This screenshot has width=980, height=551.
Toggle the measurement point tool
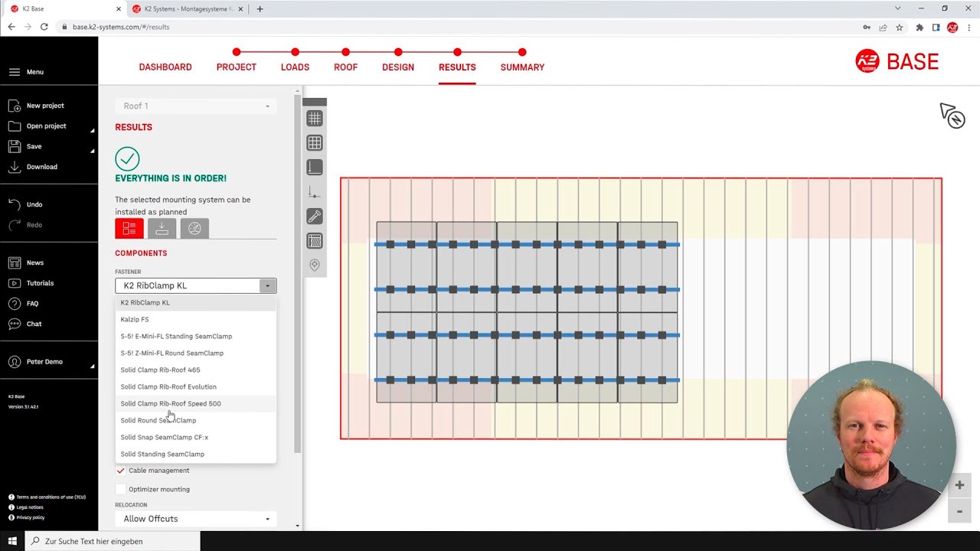click(315, 192)
